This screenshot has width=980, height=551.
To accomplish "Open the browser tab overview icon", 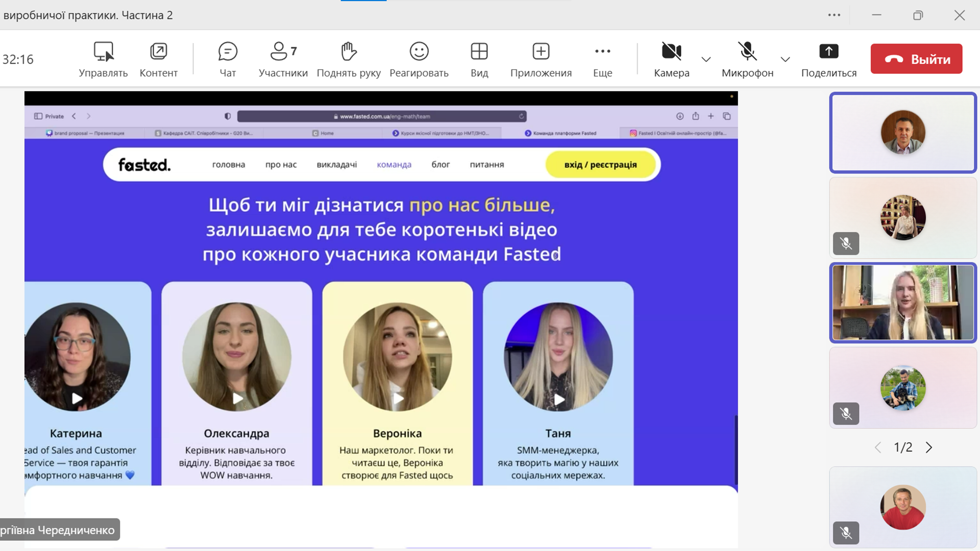I will coord(727,116).
